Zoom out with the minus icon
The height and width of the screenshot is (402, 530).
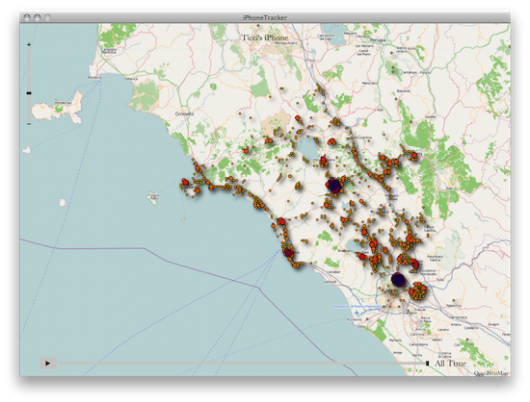[x=29, y=124]
